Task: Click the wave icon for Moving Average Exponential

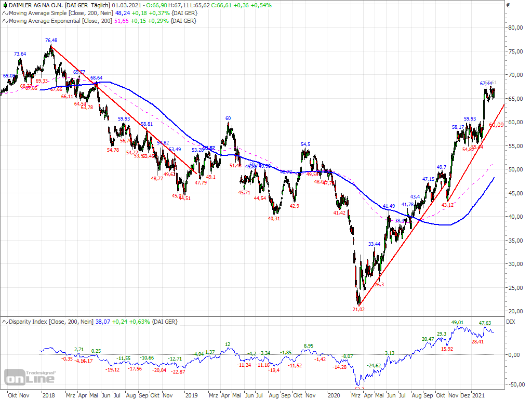Action: click(x=5, y=21)
